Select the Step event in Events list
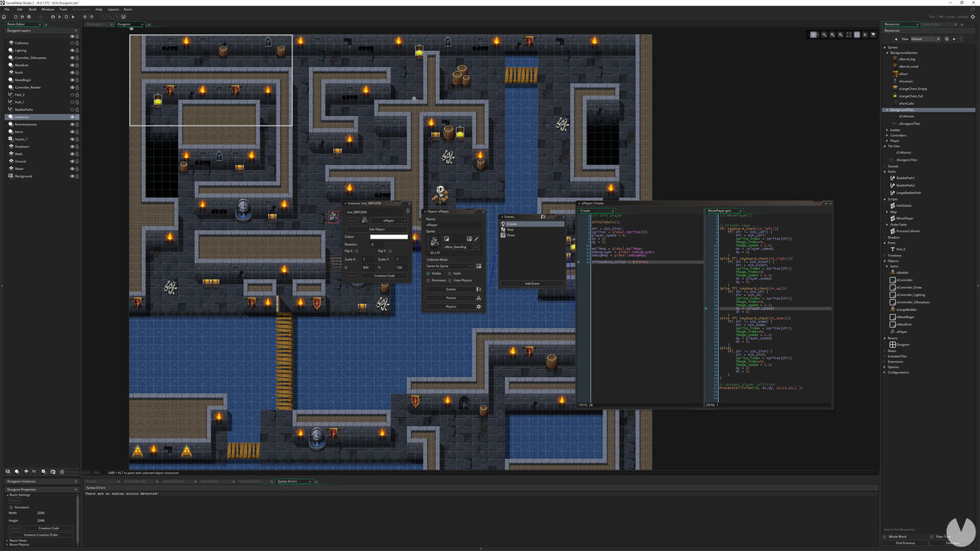The height and width of the screenshot is (551, 980). (510, 230)
